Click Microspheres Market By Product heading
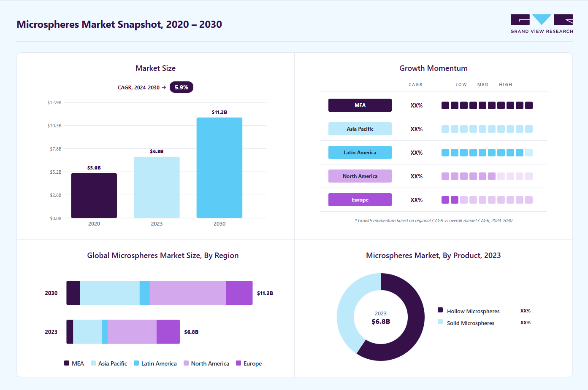The height and width of the screenshot is (390, 588). (434, 256)
